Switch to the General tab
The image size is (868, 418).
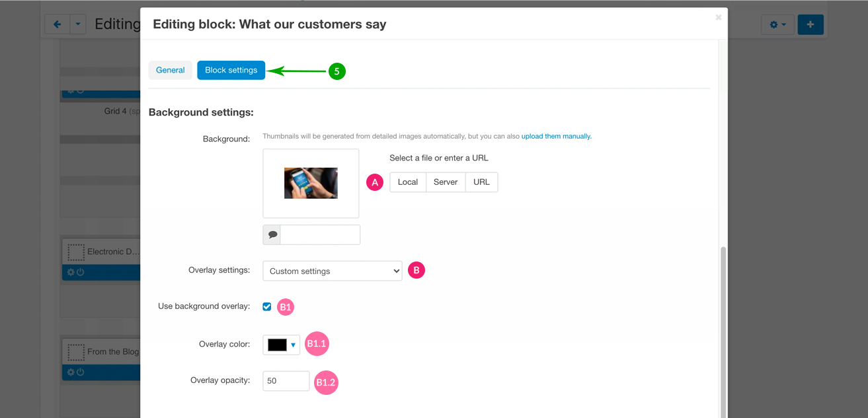point(170,70)
